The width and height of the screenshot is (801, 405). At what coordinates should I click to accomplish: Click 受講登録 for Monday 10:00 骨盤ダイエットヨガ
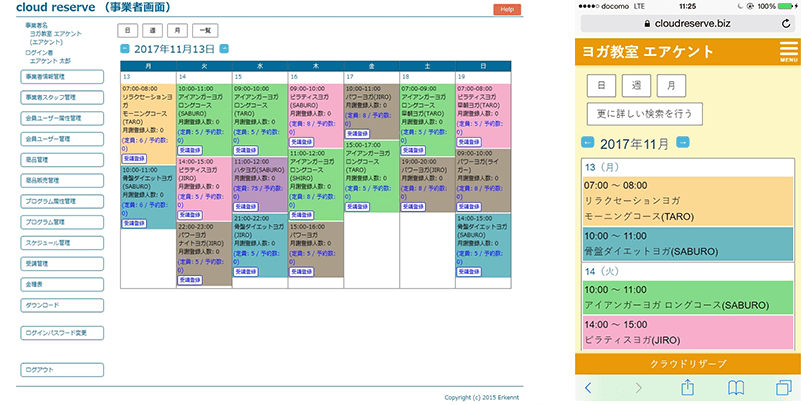coord(134,223)
